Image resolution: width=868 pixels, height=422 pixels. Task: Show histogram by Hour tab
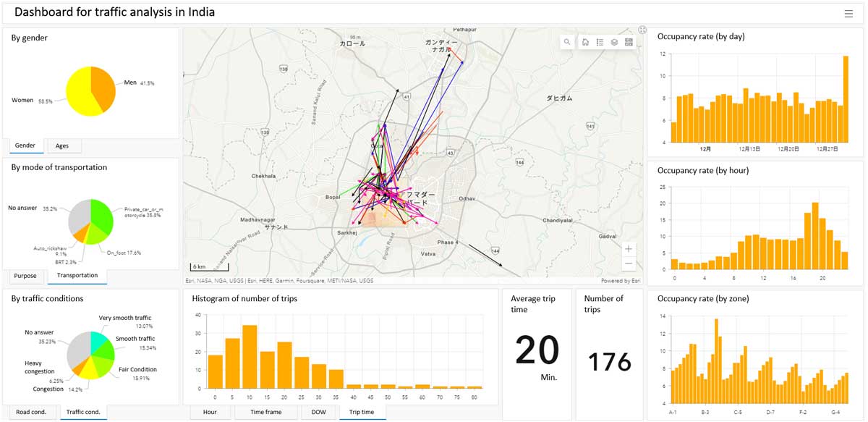point(210,413)
